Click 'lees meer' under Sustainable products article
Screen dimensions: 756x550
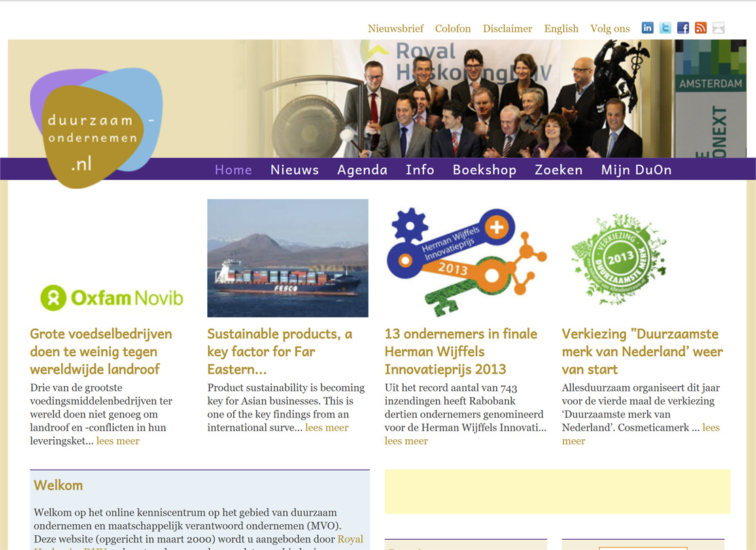point(326,428)
